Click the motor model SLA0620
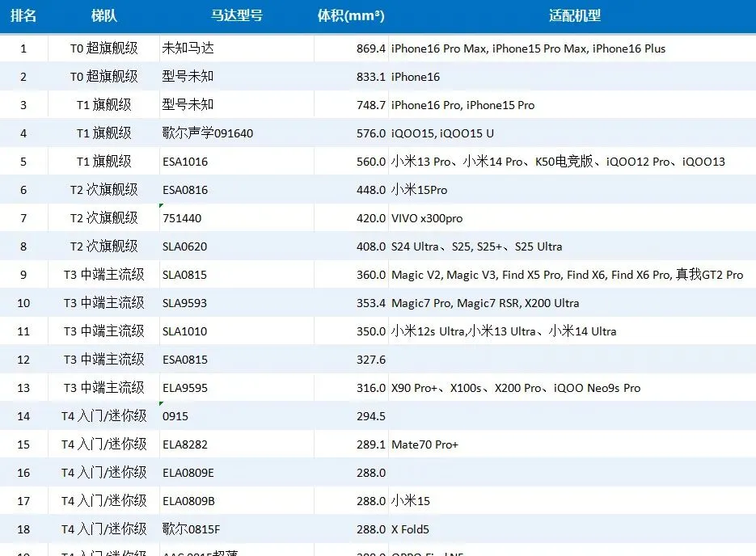This screenshot has width=756, height=556. click(x=184, y=246)
